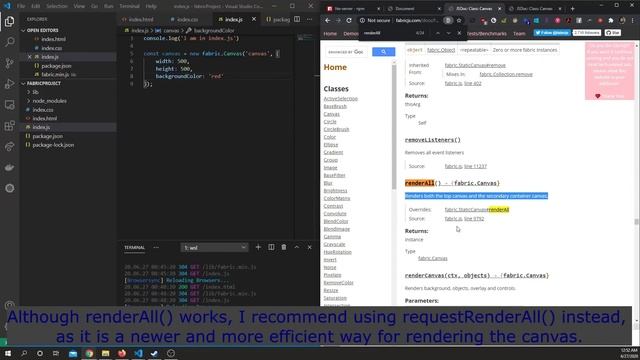Open Remote Explorer in the activity bar
Image resolution: width=640 pixels, height=360 pixels.
click(9, 104)
